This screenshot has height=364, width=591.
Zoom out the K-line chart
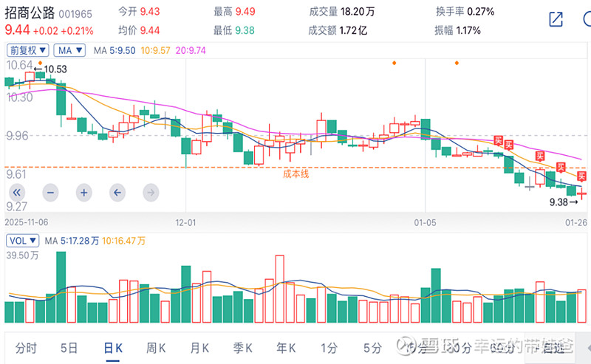coord(50,192)
